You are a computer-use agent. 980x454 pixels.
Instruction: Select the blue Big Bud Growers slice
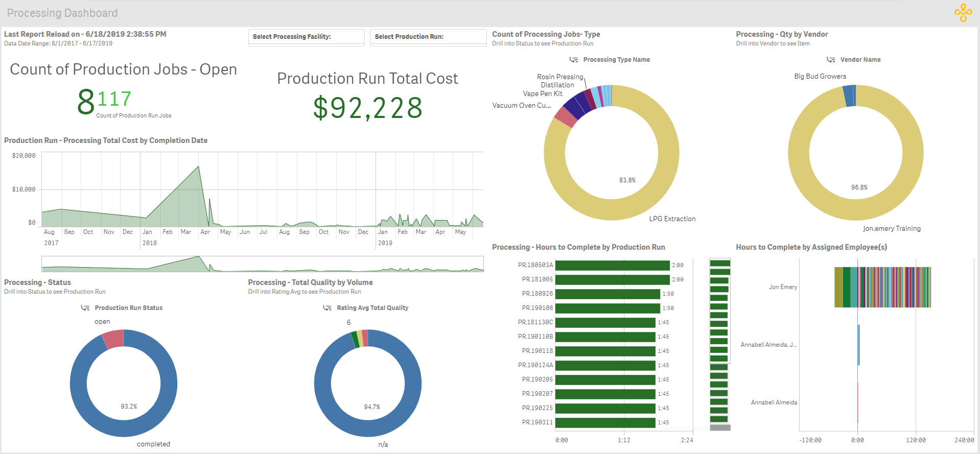pyautogui.click(x=849, y=96)
